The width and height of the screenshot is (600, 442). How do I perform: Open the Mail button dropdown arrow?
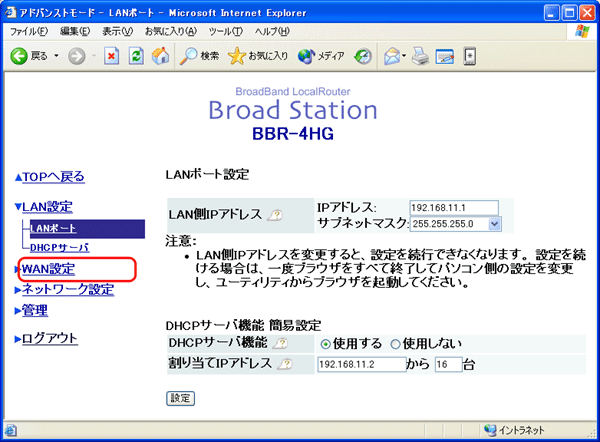click(404, 56)
